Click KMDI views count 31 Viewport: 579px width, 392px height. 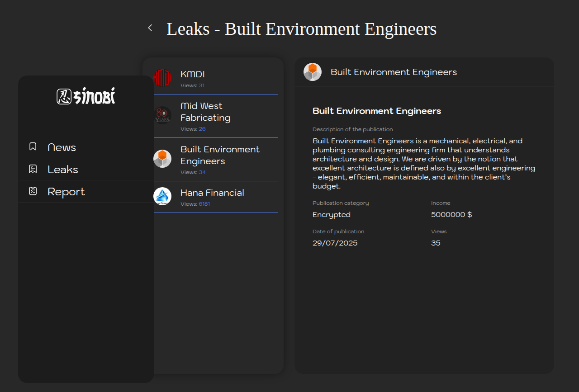(202, 85)
